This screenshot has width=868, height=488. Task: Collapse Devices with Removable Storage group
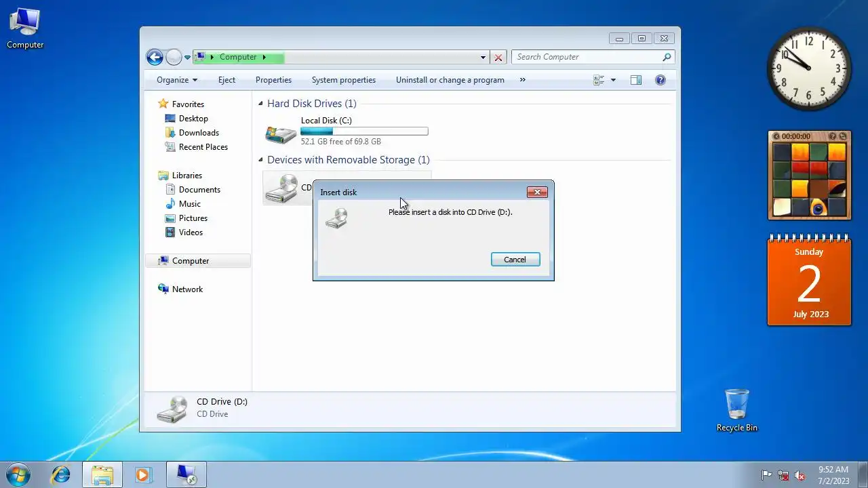coord(260,160)
